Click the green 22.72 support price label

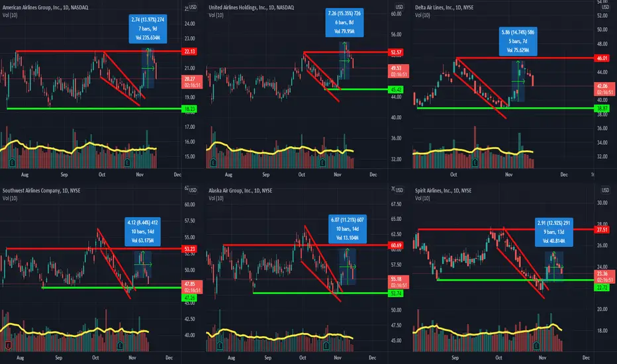(x=602, y=288)
